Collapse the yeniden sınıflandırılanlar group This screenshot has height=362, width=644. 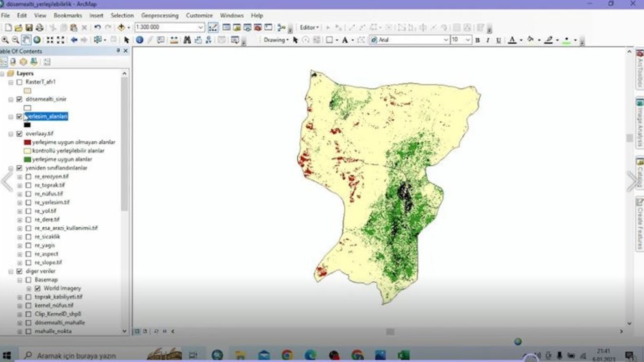(11, 168)
